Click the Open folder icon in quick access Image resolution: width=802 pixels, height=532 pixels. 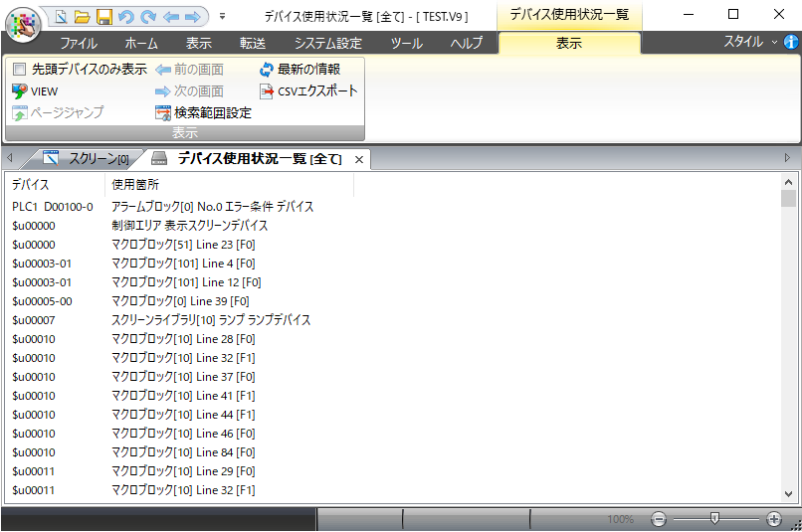coord(82,17)
